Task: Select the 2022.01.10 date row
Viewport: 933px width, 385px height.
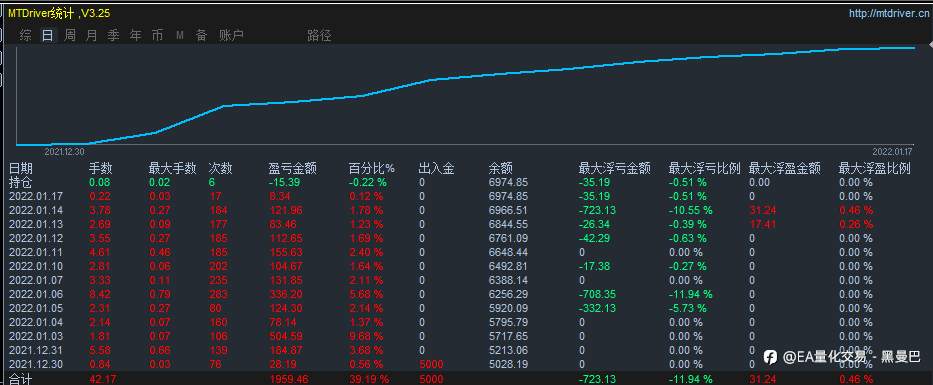Action: pyautogui.click(x=36, y=266)
